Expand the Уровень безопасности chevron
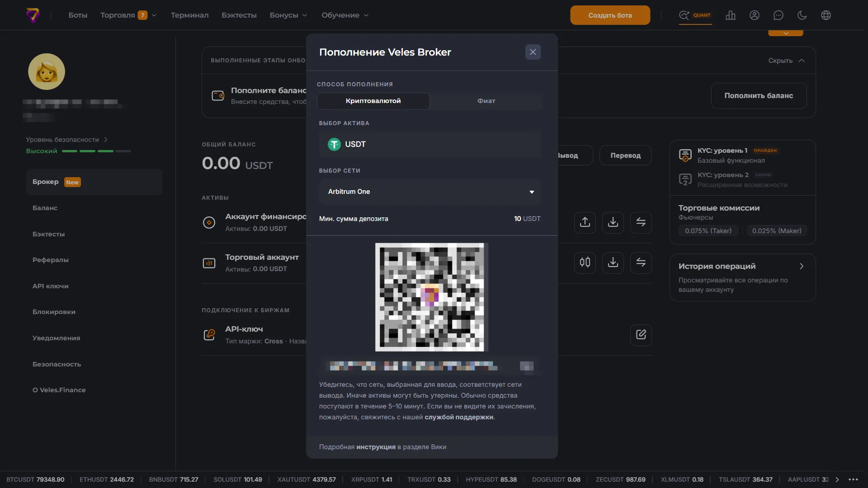Screen dimensions: 868x488 [x=105, y=140]
